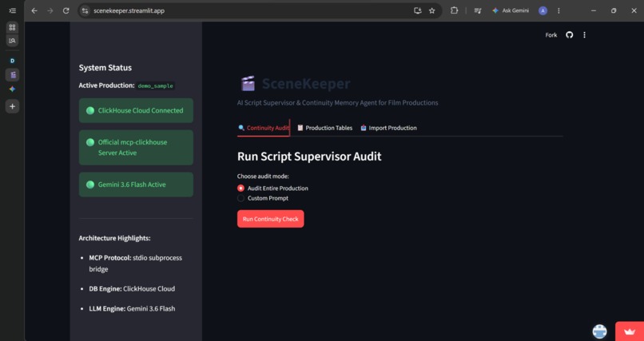This screenshot has height=341, width=644.
Task: Open the Streamlit app options menu
Action: coord(584,35)
